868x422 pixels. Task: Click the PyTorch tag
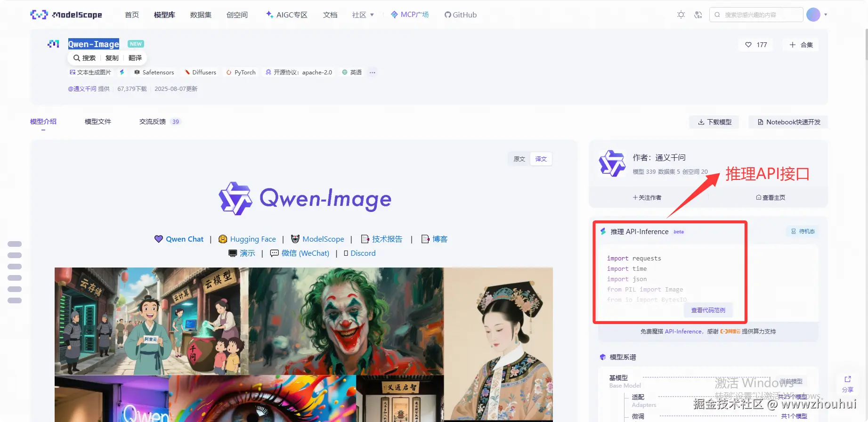(241, 72)
